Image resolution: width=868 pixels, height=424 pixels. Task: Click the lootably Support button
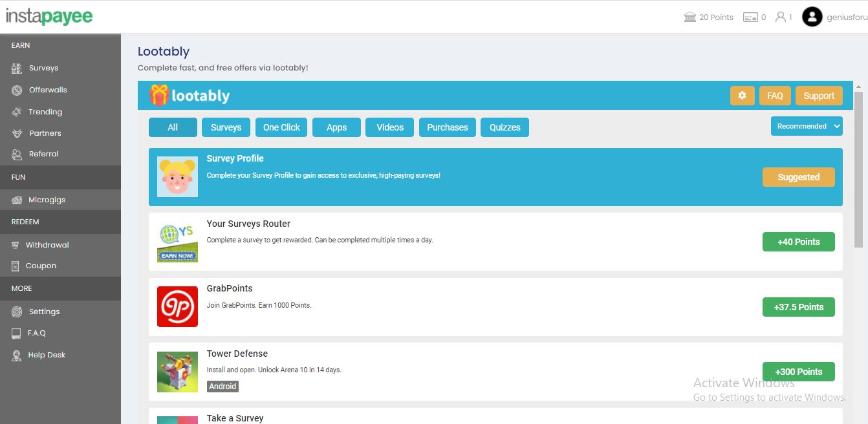tap(819, 96)
